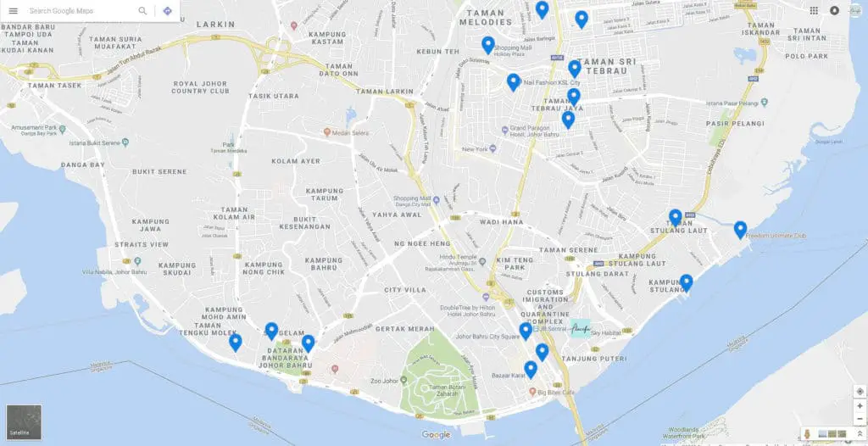This screenshot has height=446, width=868.
Task: Switch to Satellite view thumbnail
Action: point(24,422)
